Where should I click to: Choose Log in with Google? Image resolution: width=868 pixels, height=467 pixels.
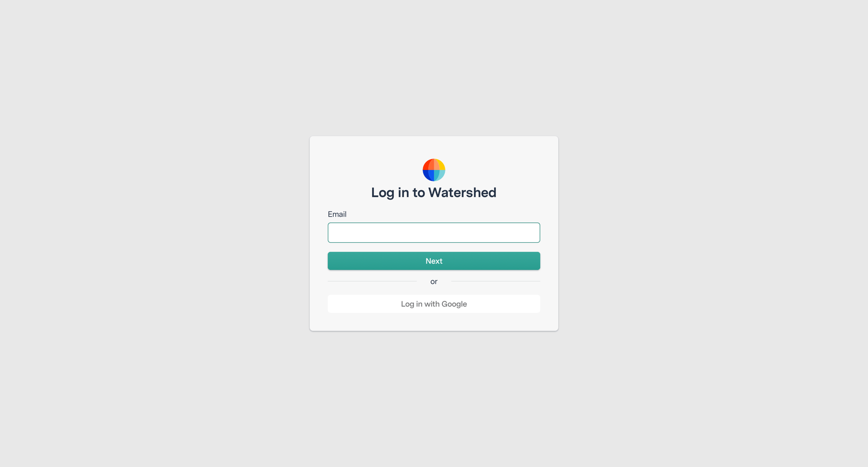click(434, 304)
